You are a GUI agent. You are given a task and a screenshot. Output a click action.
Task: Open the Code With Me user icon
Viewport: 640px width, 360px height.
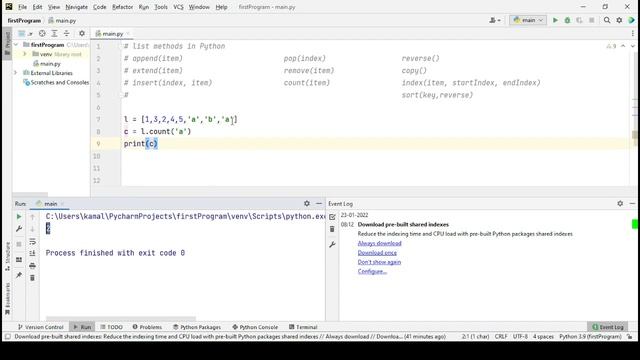point(495,20)
